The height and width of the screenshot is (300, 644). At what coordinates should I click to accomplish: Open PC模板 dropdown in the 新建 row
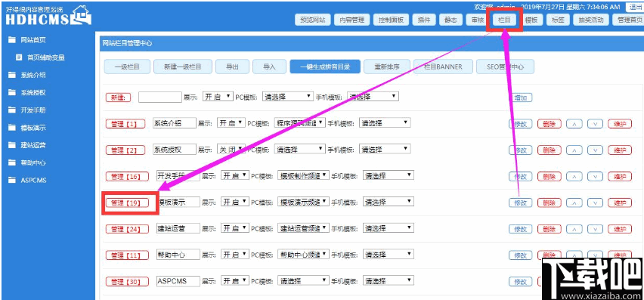pyautogui.click(x=288, y=97)
